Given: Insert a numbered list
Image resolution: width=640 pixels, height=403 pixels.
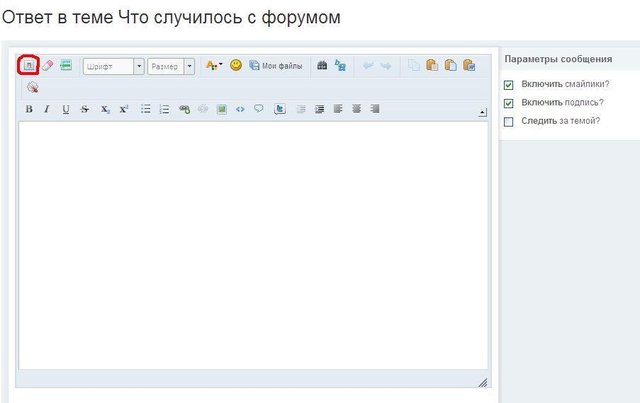Looking at the screenshot, I should [164, 109].
